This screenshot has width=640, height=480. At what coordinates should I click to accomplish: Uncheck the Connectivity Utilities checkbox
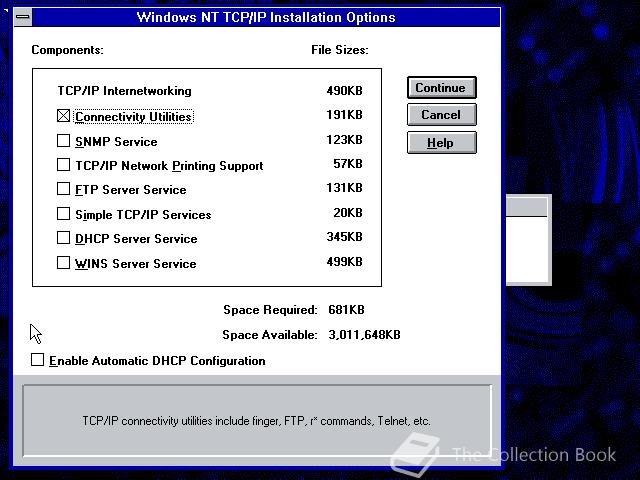(64, 116)
